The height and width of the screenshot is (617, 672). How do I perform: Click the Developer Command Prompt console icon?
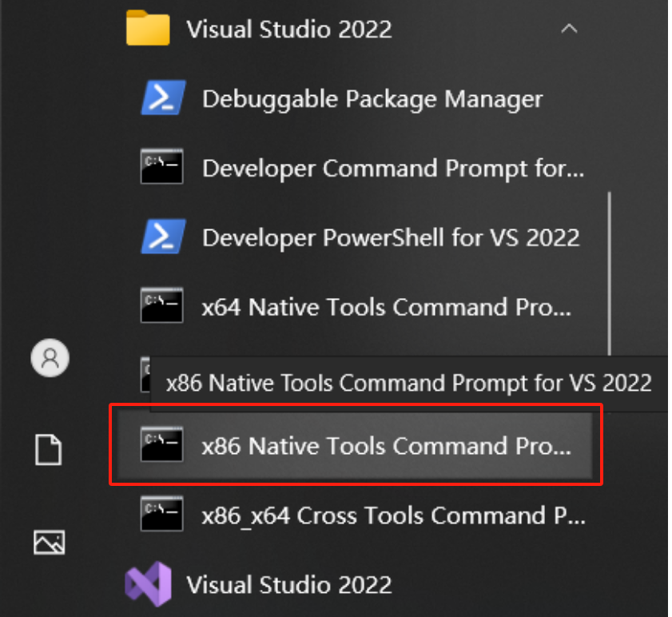pos(161,166)
